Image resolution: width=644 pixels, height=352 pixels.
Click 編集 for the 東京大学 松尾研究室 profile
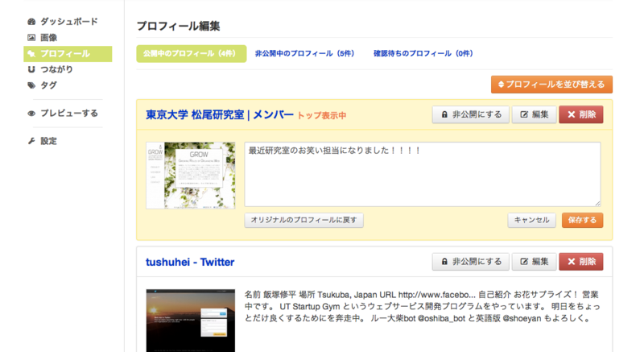[x=534, y=114]
